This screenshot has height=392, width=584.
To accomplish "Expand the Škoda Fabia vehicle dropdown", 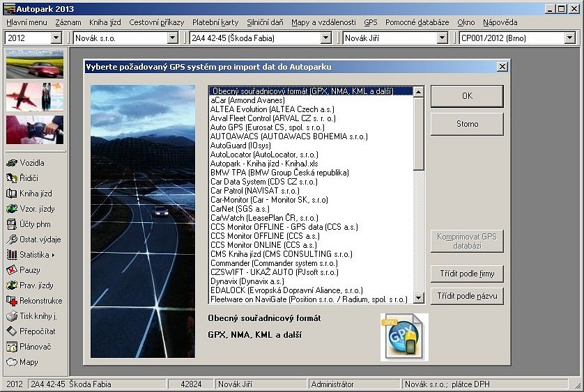I will pos(325,38).
